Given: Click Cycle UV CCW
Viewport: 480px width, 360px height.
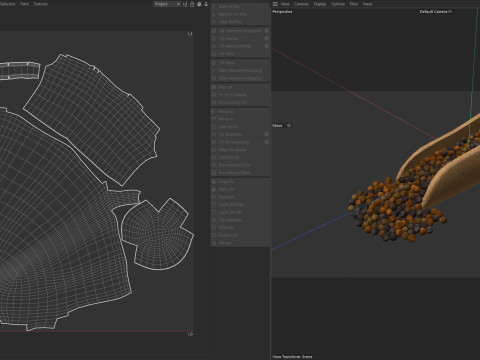Looking at the screenshot, I should click(x=240, y=205).
